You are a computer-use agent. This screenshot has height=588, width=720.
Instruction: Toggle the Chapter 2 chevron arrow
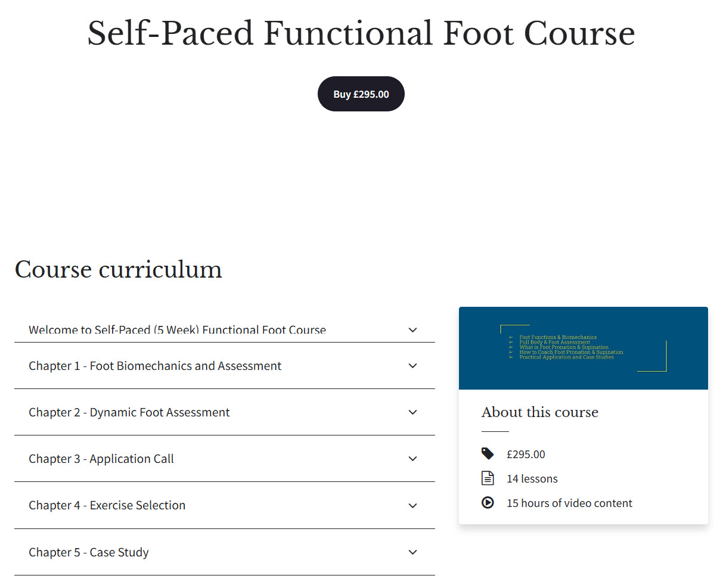tap(412, 412)
